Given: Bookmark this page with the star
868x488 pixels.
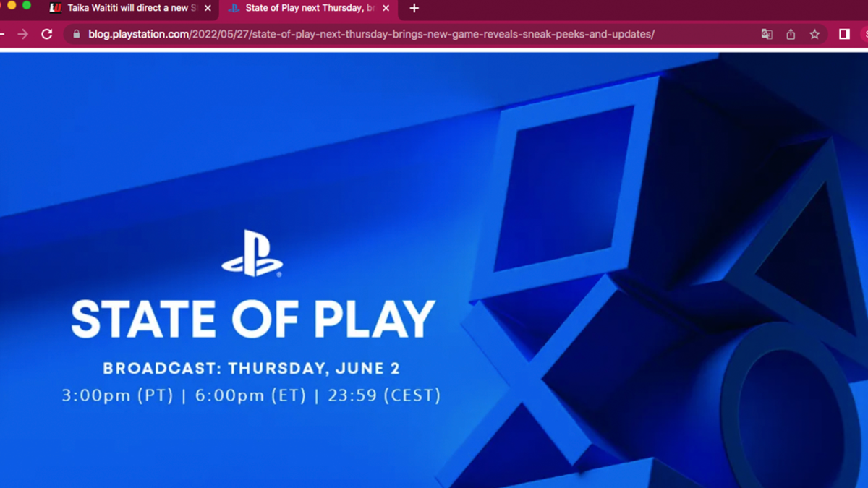Looking at the screenshot, I should click(x=814, y=34).
